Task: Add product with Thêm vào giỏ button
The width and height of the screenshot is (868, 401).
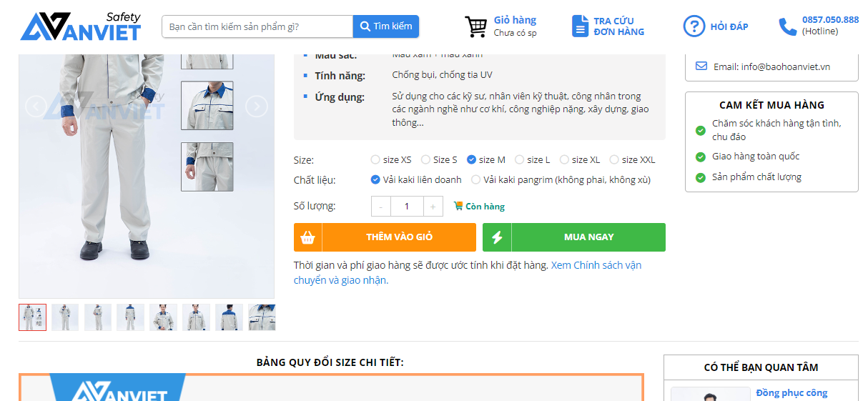Action: pyautogui.click(x=385, y=237)
